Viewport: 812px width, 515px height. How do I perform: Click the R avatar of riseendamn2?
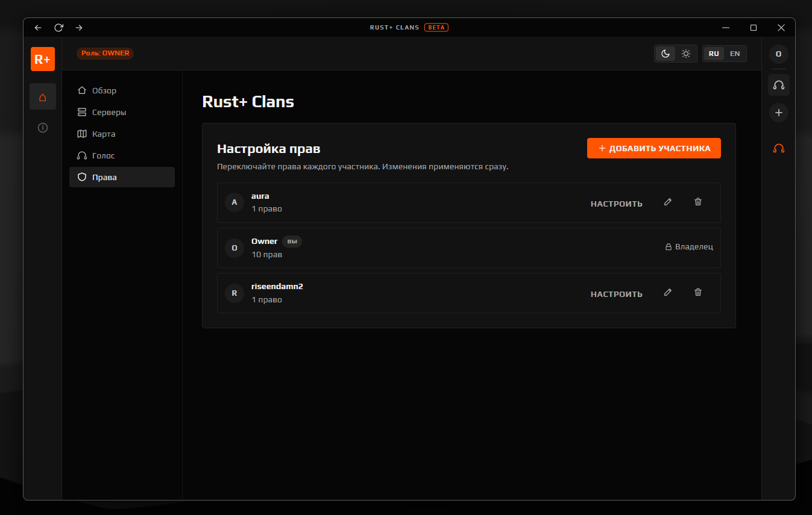[234, 293]
